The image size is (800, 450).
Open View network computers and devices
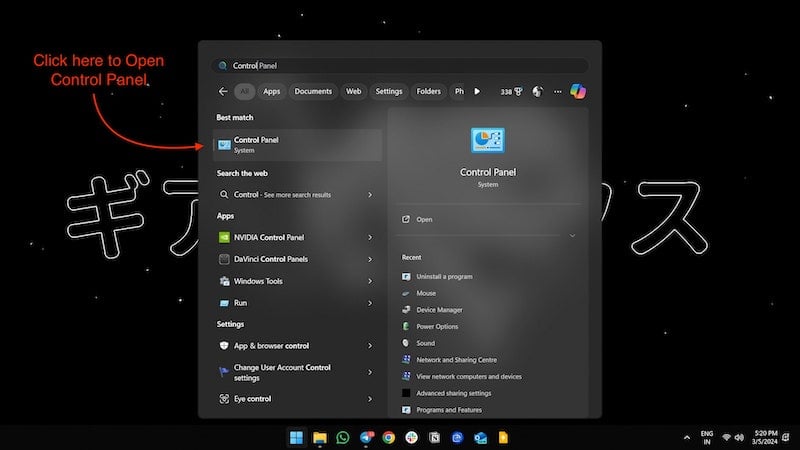point(468,377)
